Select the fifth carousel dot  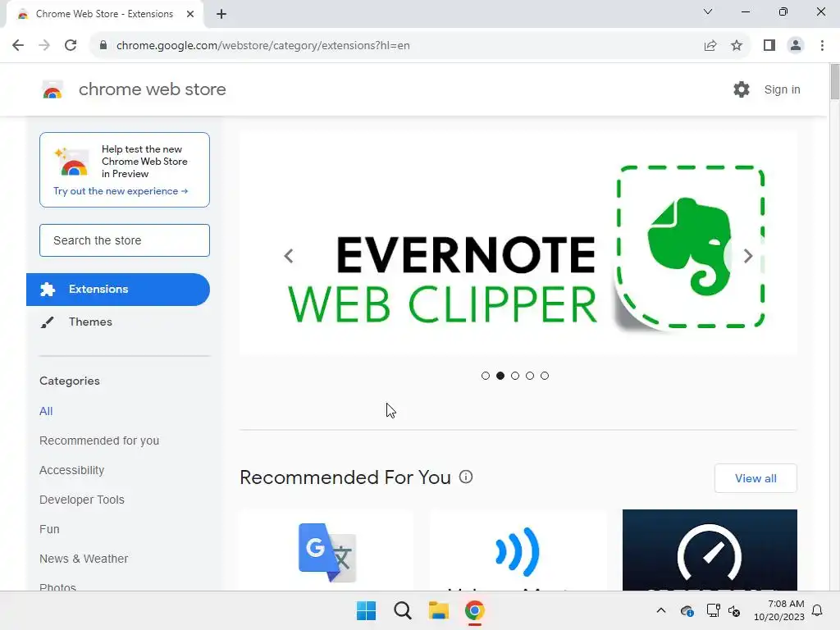click(x=545, y=376)
